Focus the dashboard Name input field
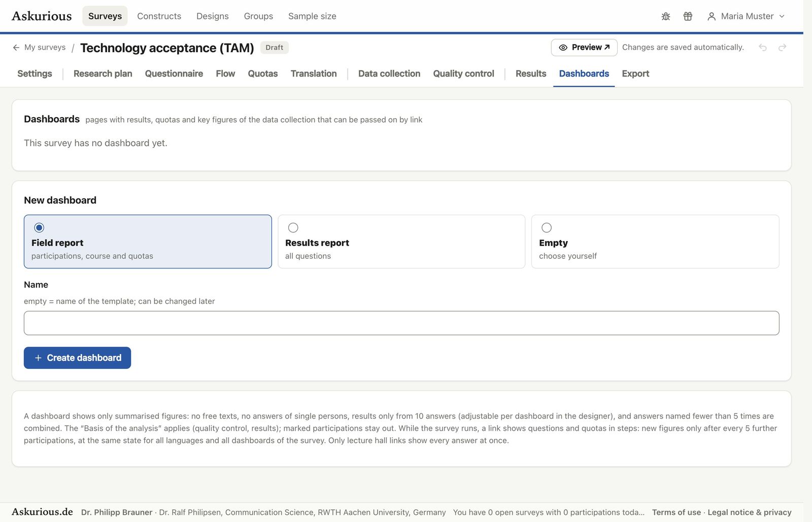This screenshot has height=522, width=812. click(x=401, y=323)
